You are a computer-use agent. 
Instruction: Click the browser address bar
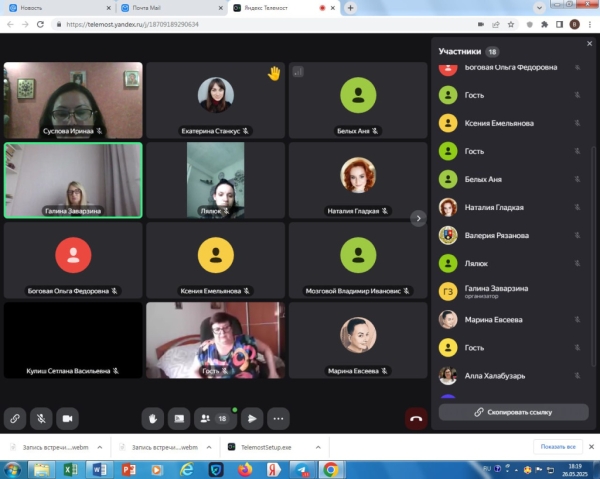(x=250, y=23)
